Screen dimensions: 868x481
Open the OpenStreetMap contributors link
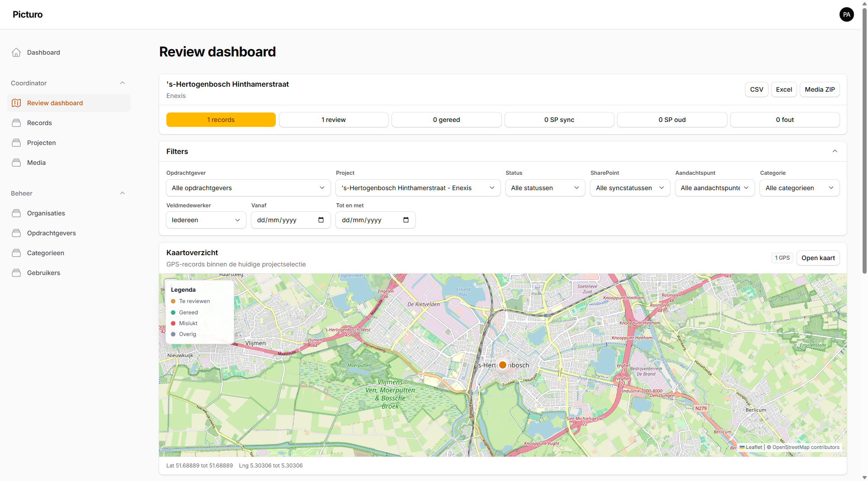tap(806, 447)
